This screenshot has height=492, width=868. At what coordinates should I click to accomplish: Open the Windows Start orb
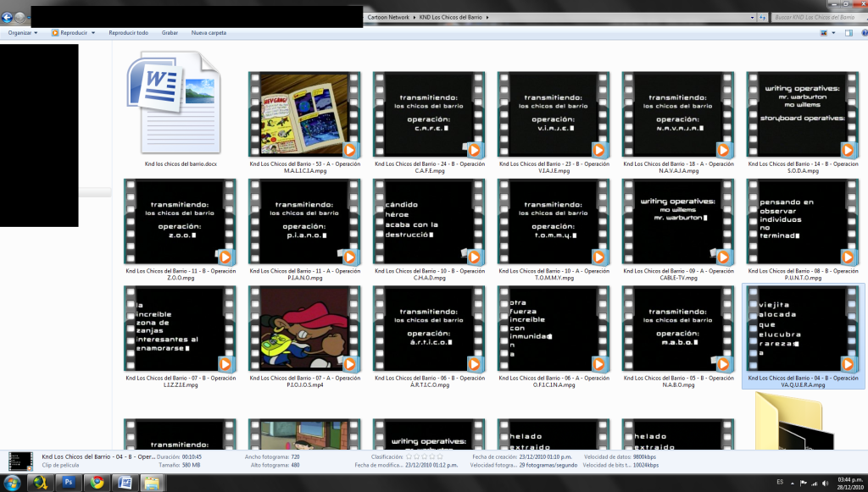click(12, 483)
